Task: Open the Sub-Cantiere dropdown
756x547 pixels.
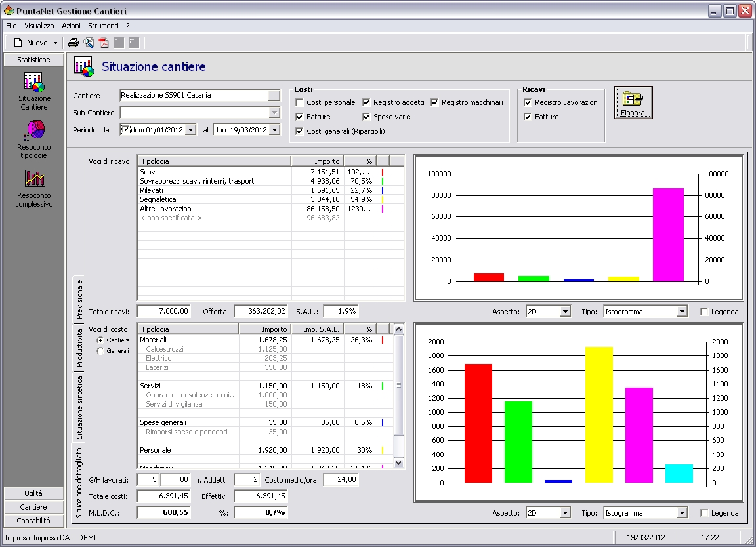Action: tap(274, 113)
